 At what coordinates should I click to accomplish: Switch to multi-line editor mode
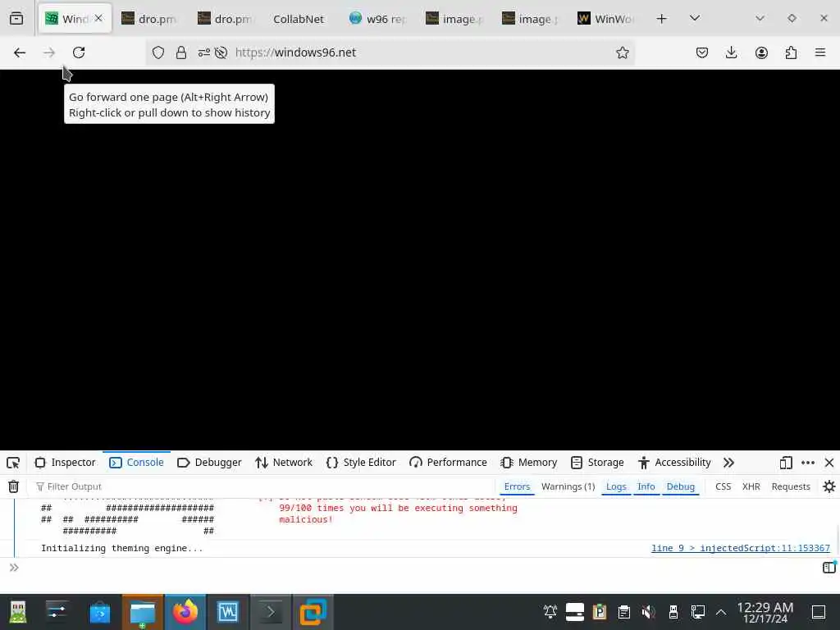click(x=829, y=568)
